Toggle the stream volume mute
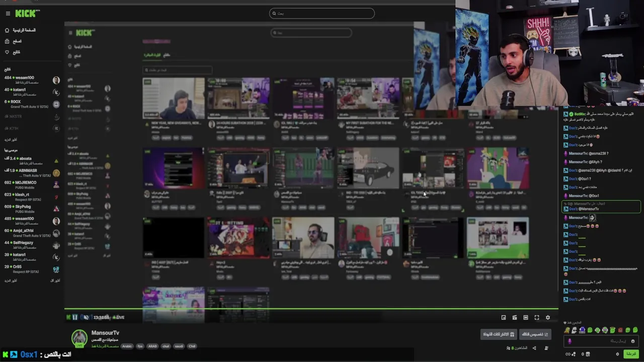Screen dimensions: 644x362 point(86,317)
